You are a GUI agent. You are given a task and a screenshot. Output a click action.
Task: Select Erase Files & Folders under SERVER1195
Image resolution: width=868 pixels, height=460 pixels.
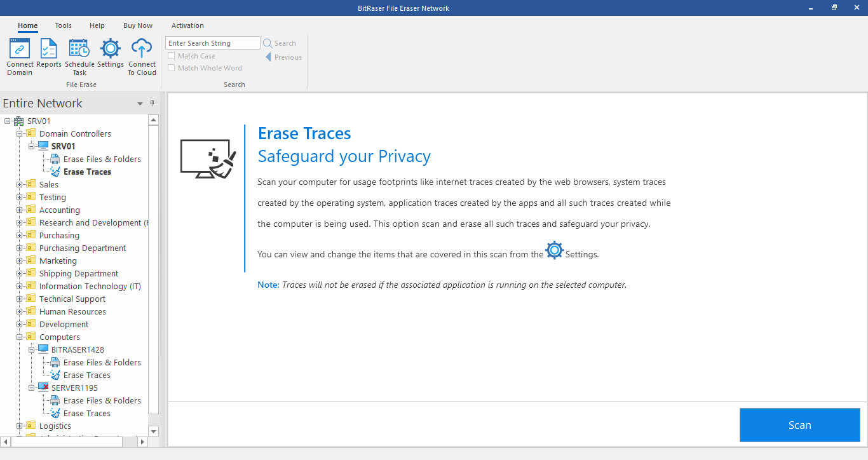click(102, 400)
